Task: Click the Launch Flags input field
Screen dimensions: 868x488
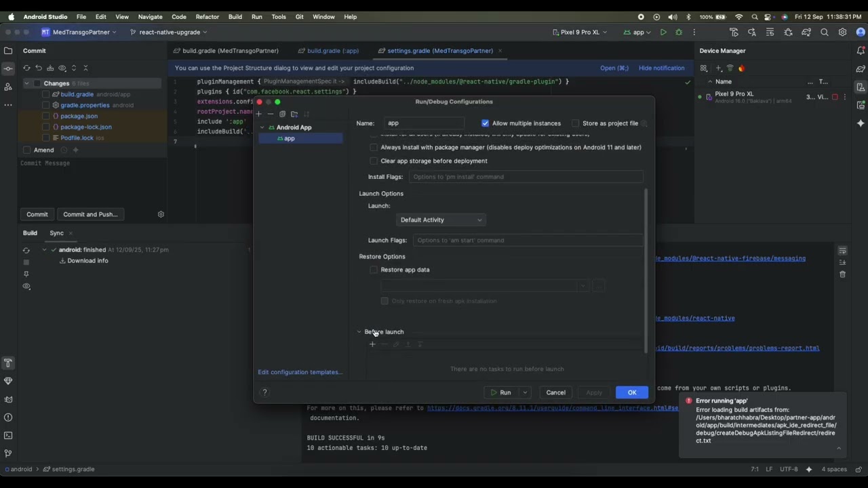Action: (528, 240)
